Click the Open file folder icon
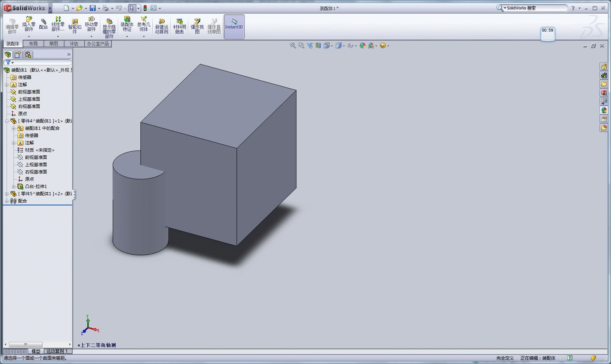The width and height of the screenshot is (611, 364). [x=79, y=8]
